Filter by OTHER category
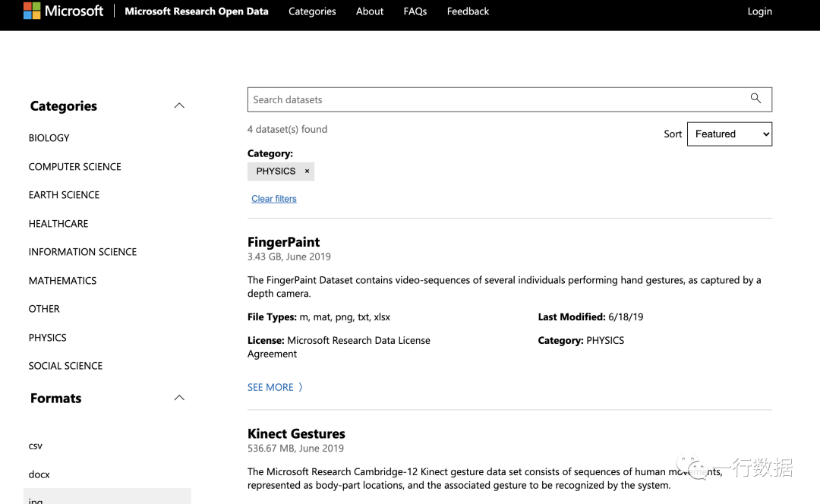Viewport: 820px width, 504px height. tap(44, 309)
